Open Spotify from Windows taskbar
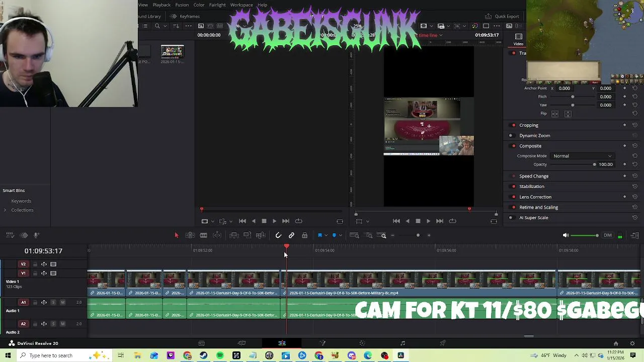 click(220, 355)
